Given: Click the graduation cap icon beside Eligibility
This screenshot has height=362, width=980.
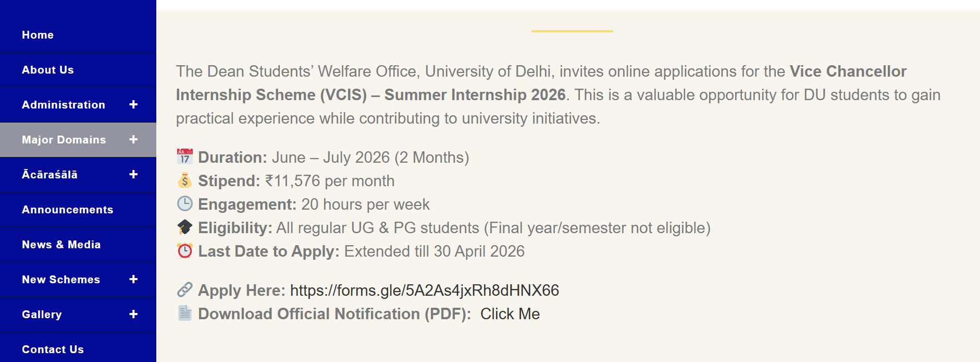Looking at the screenshot, I should [184, 227].
